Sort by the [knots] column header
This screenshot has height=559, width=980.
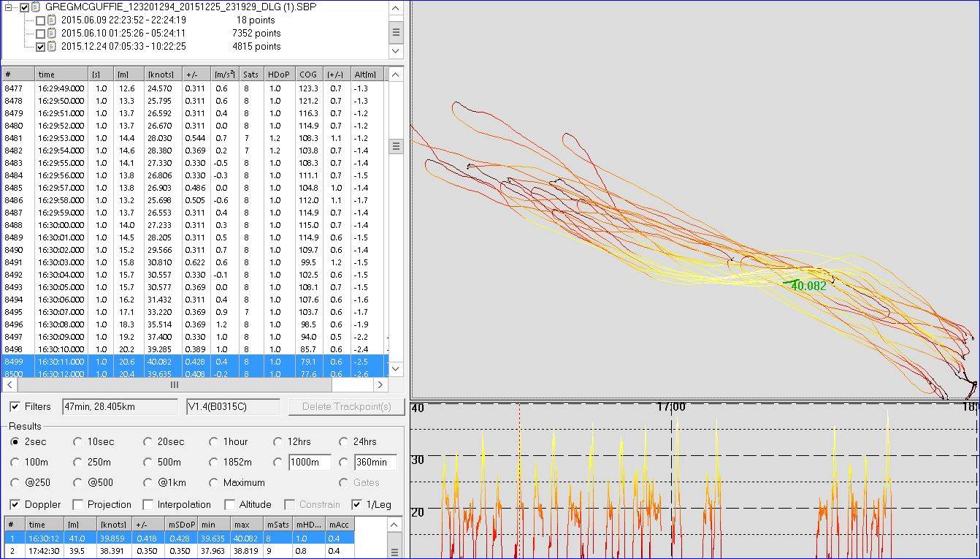[x=161, y=75]
